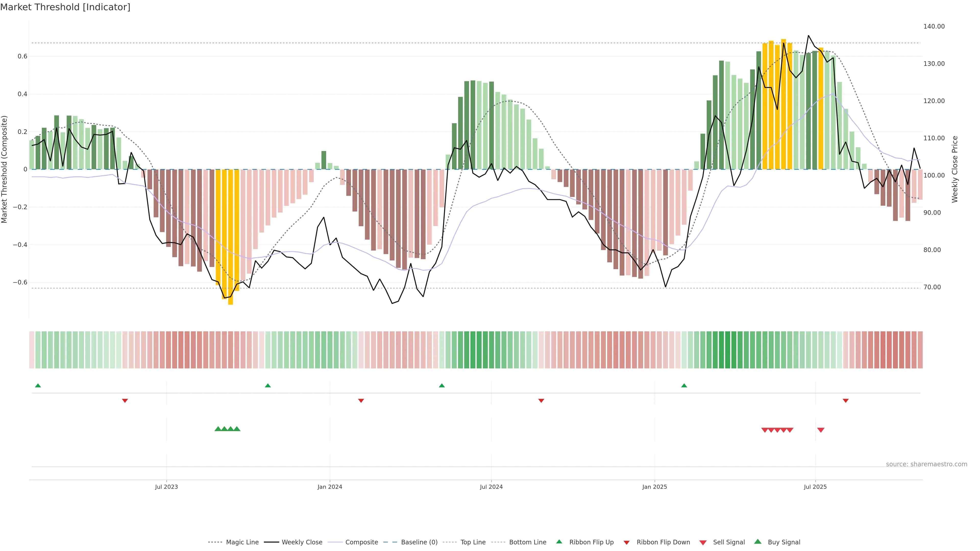Click the Ribbon Flip Down legend icon
This screenshot has width=980, height=551.
pyautogui.click(x=627, y=543)
